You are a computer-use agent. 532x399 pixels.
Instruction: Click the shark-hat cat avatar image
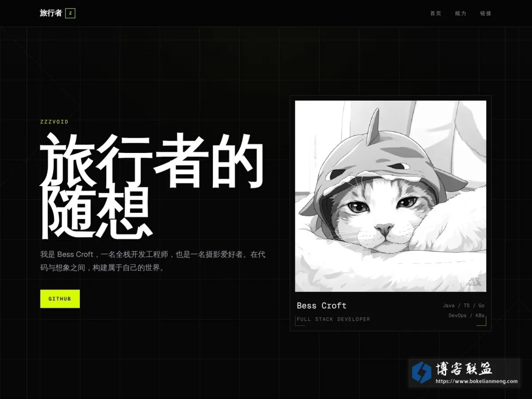(x=391, y=196)
